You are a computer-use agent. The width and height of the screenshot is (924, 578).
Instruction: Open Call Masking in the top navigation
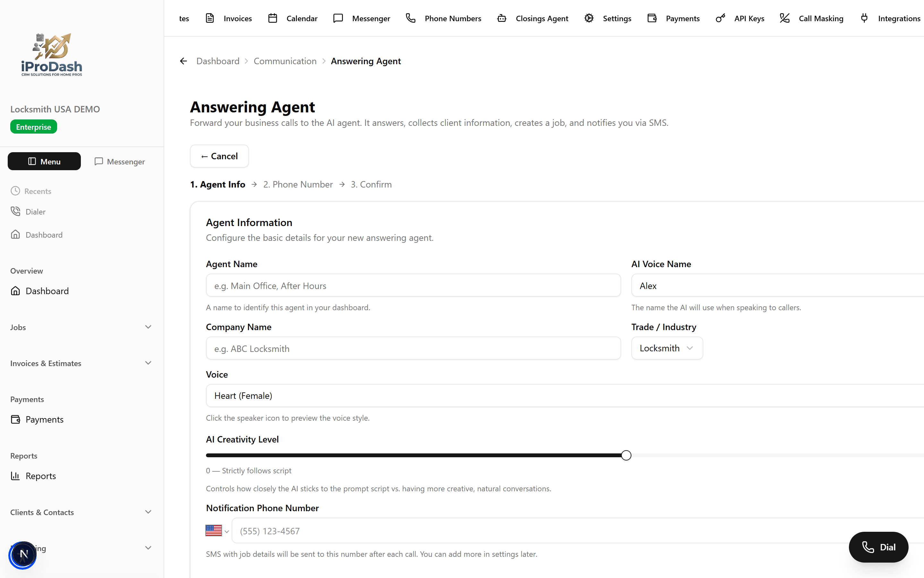point(812,18)
